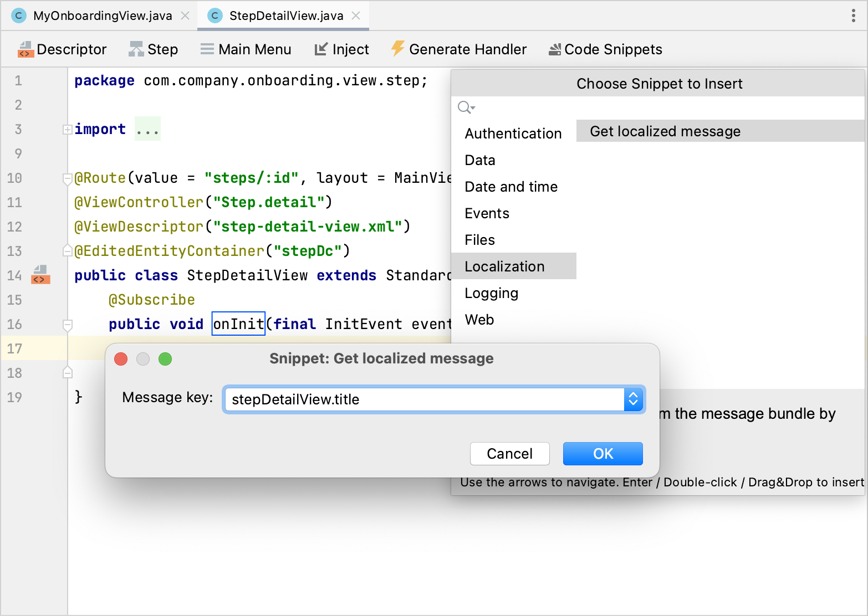Select the Events snippet category
868x616 pixels.
[513, 213]
